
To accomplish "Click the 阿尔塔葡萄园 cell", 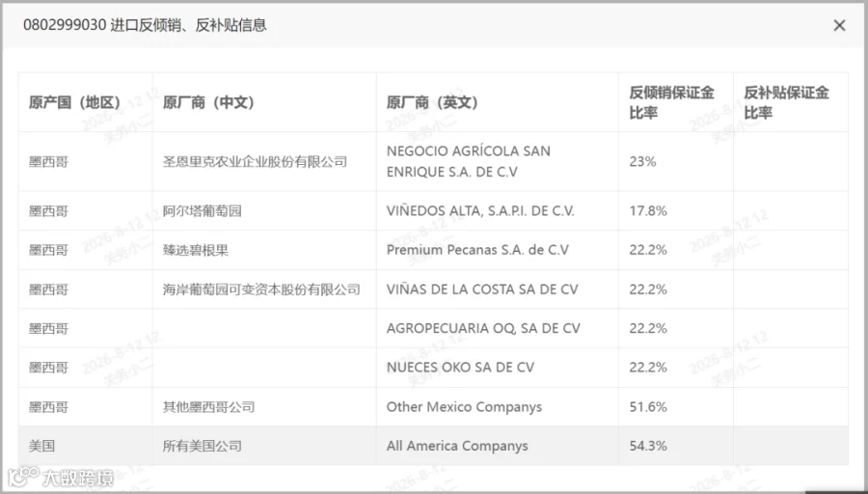I will coord(264,211).
